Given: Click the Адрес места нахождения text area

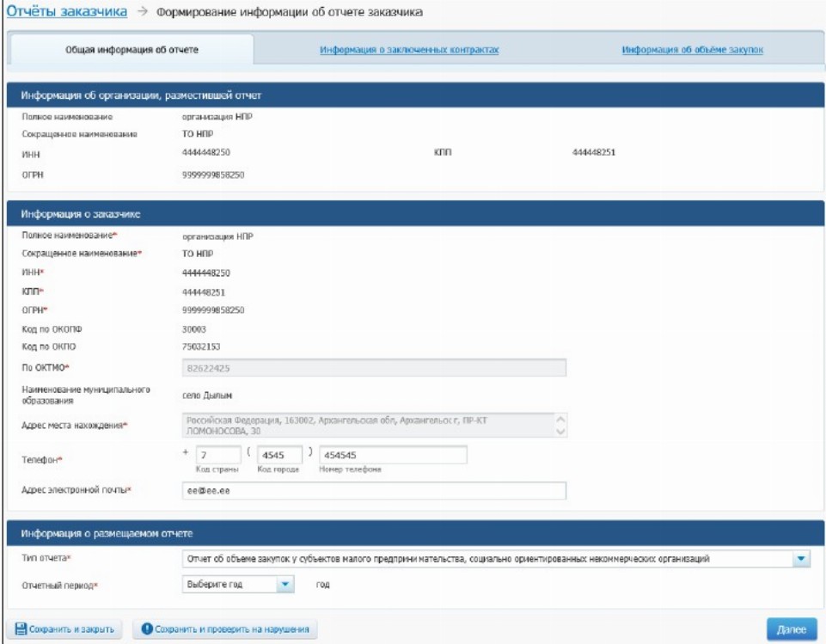Looking at the screenshot, I should [365, 425].
